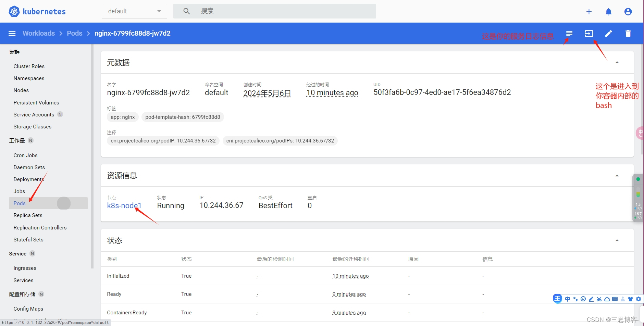
Task: Collapse the 元数据 section
Action: pyautogui.click(x=617, y=62)
